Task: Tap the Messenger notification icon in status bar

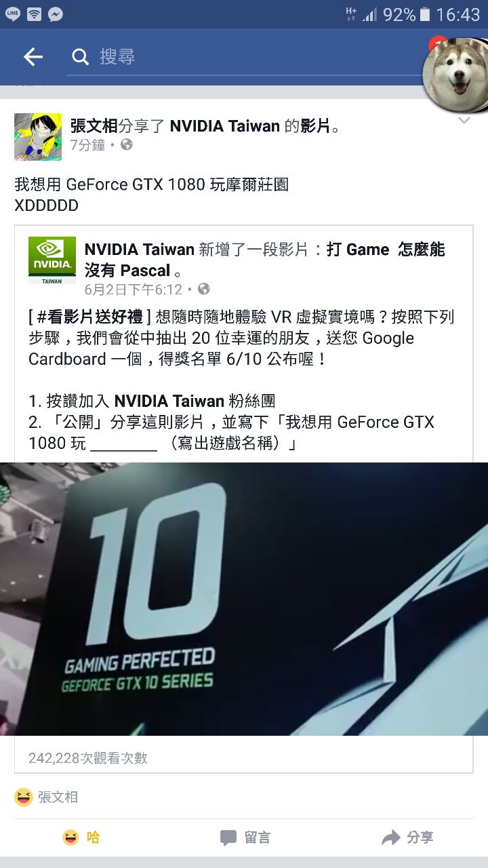Action: (x=56, y=14)
